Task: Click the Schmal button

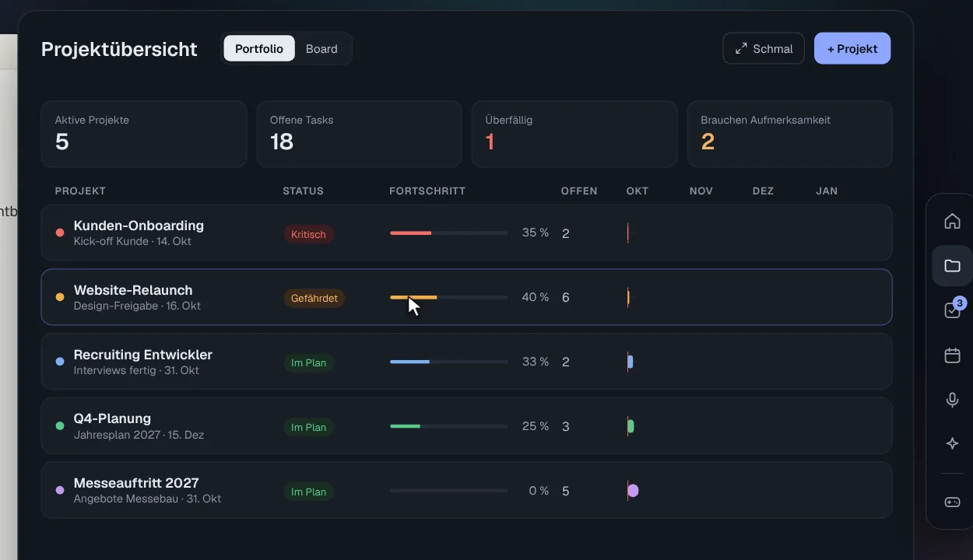Action: (764, 48)
